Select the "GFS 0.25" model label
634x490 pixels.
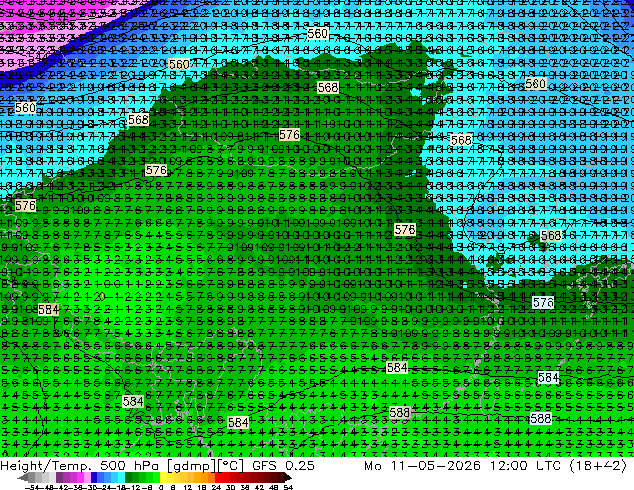[x=283, y=466]
